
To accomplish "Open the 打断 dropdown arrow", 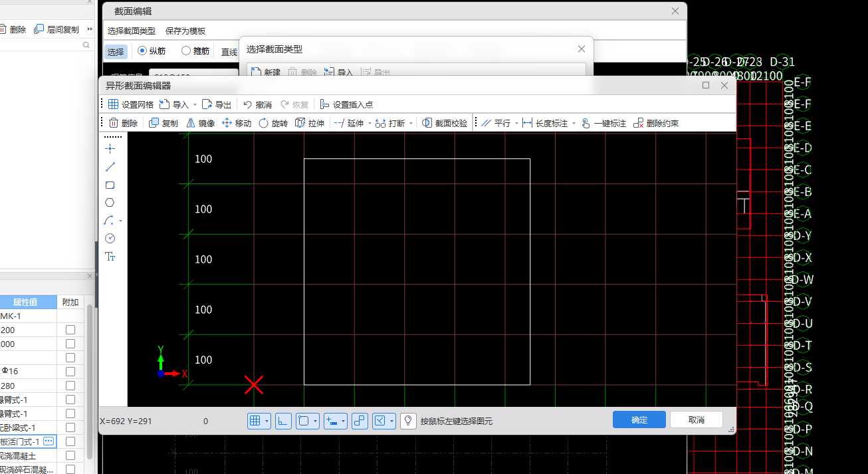I will click(411, 123).
